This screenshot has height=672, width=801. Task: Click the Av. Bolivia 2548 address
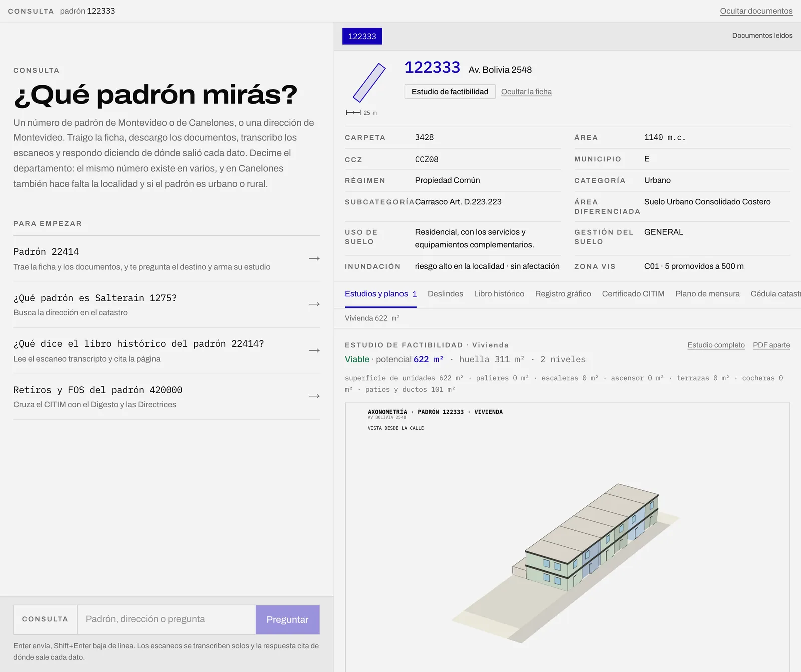[x=500, y=70]
